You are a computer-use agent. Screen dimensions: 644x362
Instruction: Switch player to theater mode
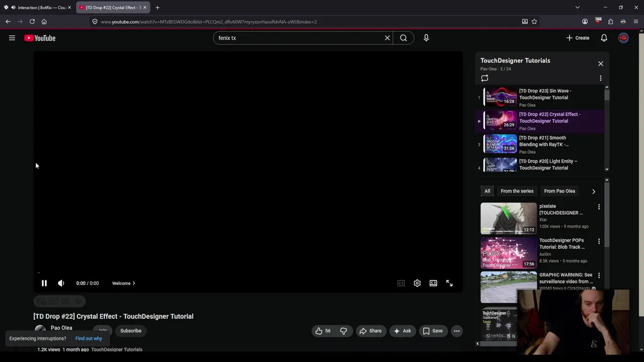pyautogui.click(x=433, y=283)
